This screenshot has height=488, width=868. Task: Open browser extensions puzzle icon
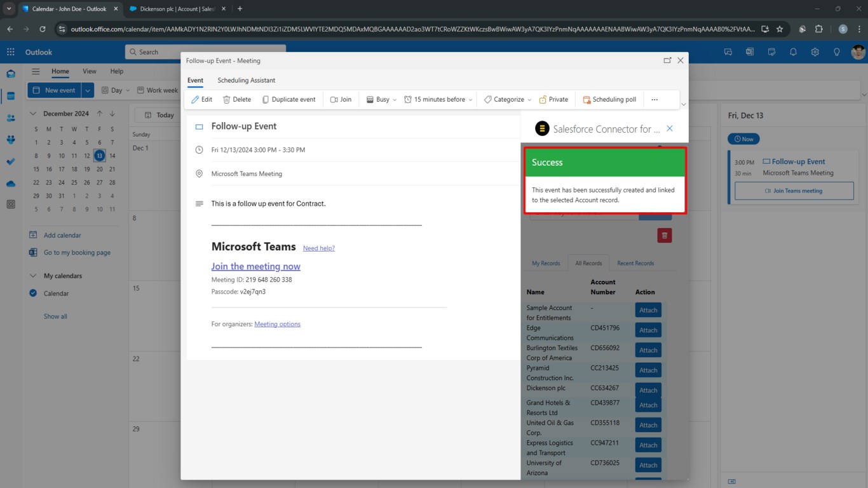(x=818, y=29)
